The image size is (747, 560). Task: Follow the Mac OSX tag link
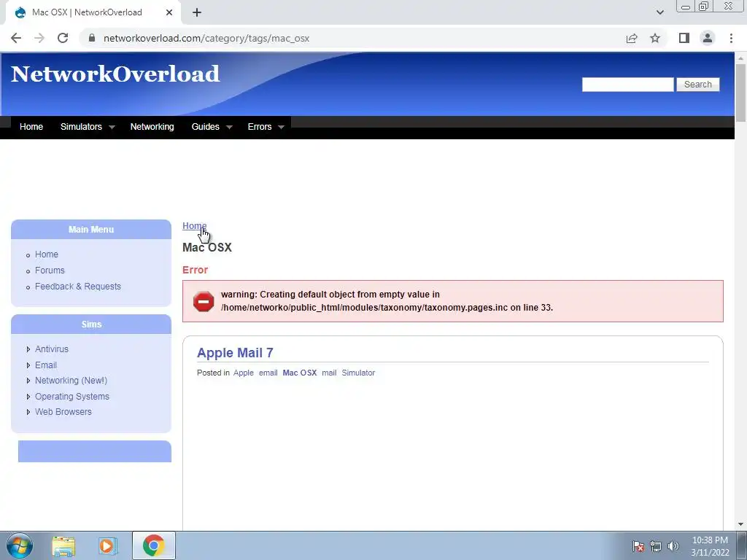pyautogui.click(x=300, y=373)
